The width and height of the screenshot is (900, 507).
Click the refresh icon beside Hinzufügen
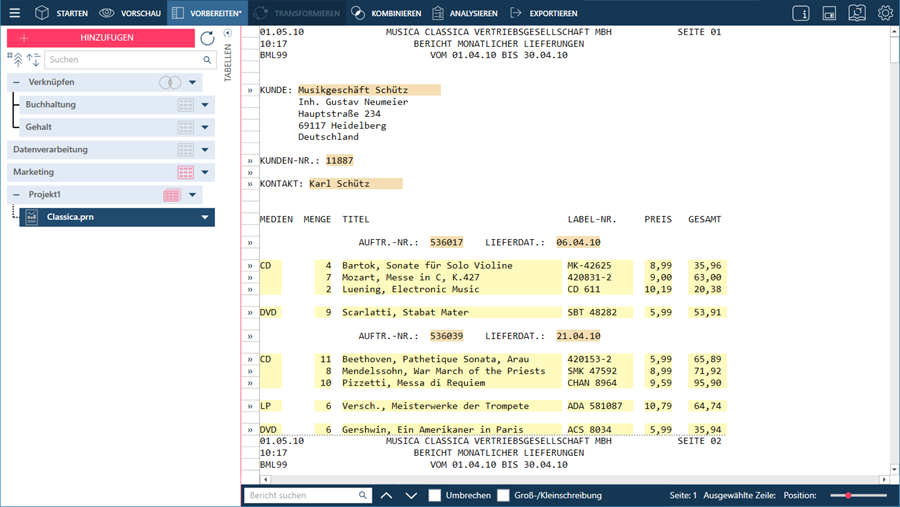click(x=207, y=38)
